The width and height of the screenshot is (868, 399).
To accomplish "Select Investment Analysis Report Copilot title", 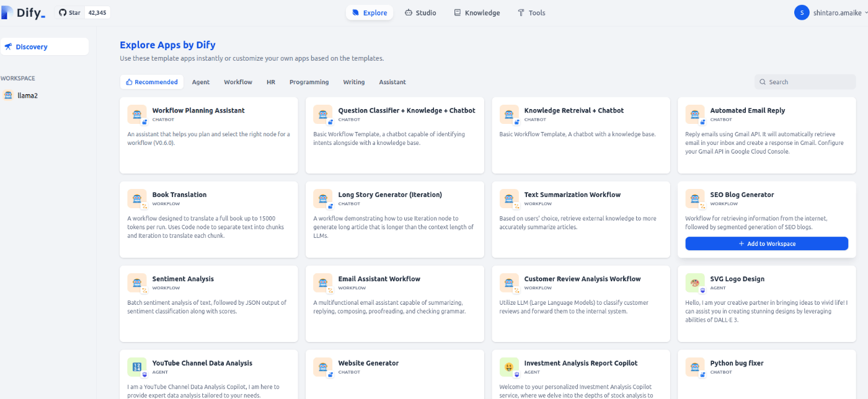I will coord(580,363).
